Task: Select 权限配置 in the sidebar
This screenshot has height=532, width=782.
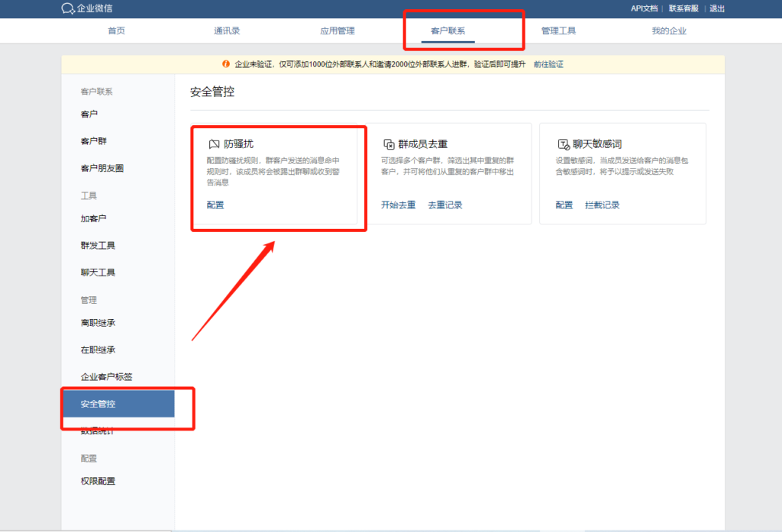Action: [99, 481]
